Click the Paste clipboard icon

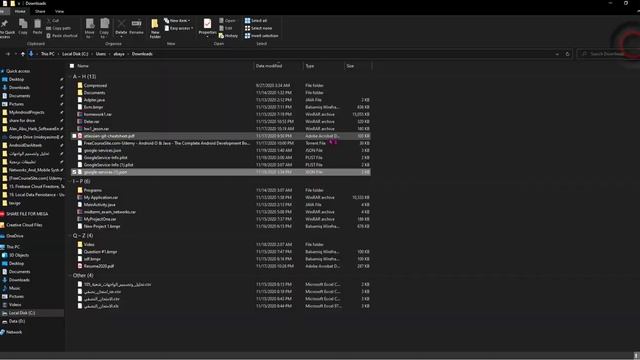(37, 24)
